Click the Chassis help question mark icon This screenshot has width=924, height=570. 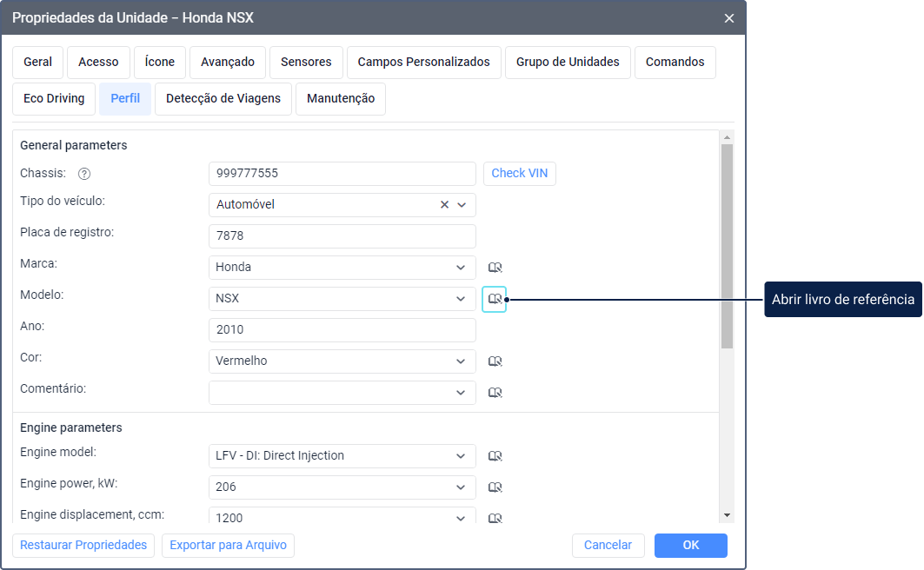(x=84, y=174)
